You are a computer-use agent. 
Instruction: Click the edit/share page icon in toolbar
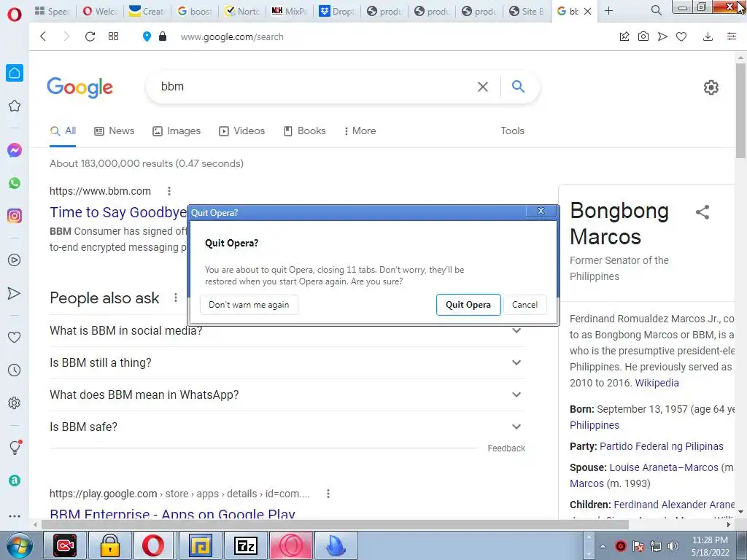click(x=624, y=36)
